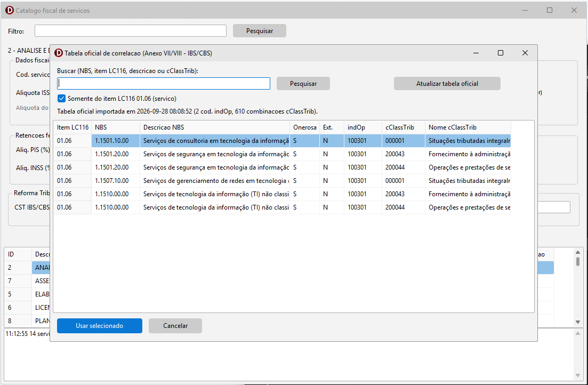Select row with cClassTrib 200044 for NBS 1.1501.20.00
The height and width of the screenshot is (385, 588).
282,167
